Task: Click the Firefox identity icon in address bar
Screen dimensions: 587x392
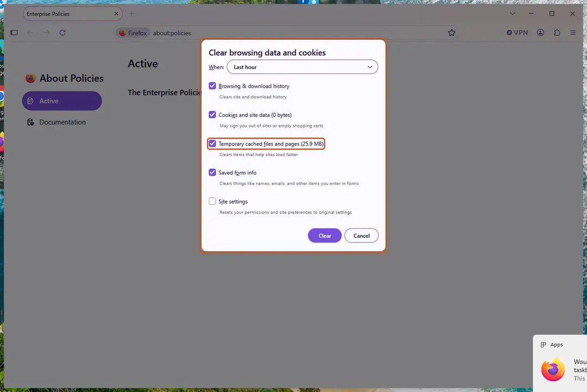Action: pyautogui.click(x=133, y=33)
